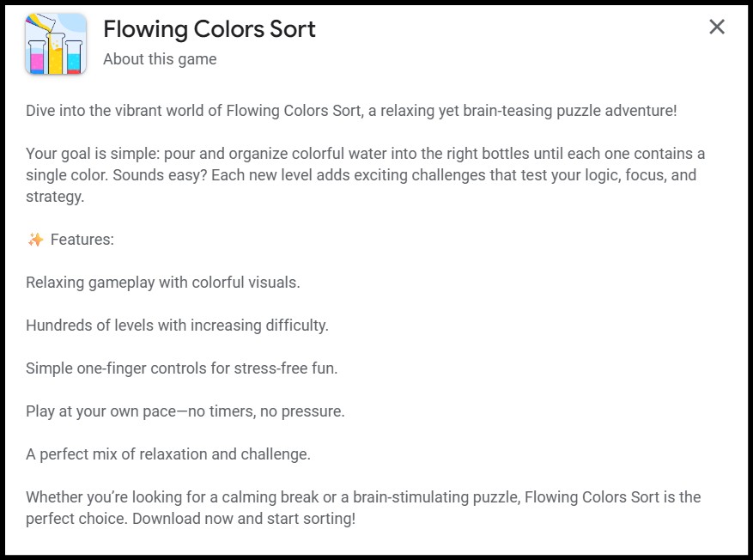The image size is (753, 560).
Task: Click the pink bottle inside the app icon
Action: tap(36, 60)
